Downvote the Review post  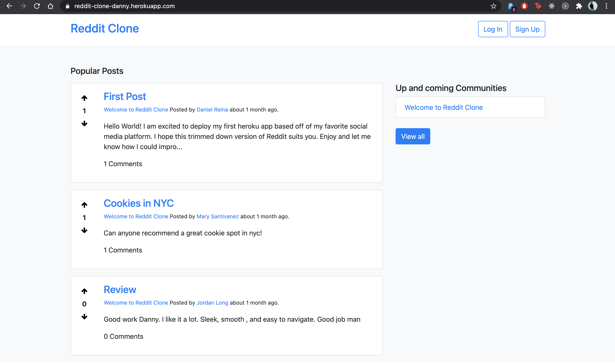coord(84,317)
